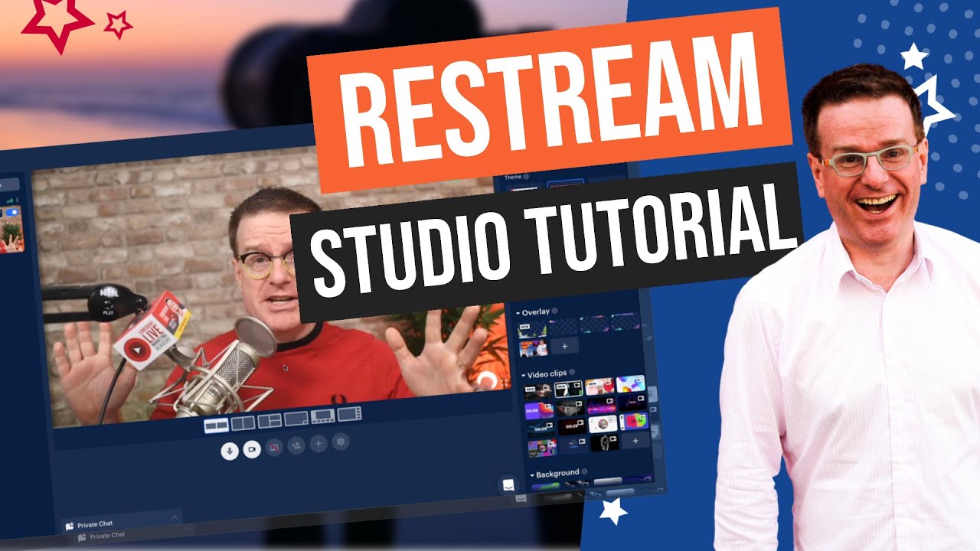Turn off the camera button
The height and width of the screenshot is (551, 980).
click(x=252, y=449)
